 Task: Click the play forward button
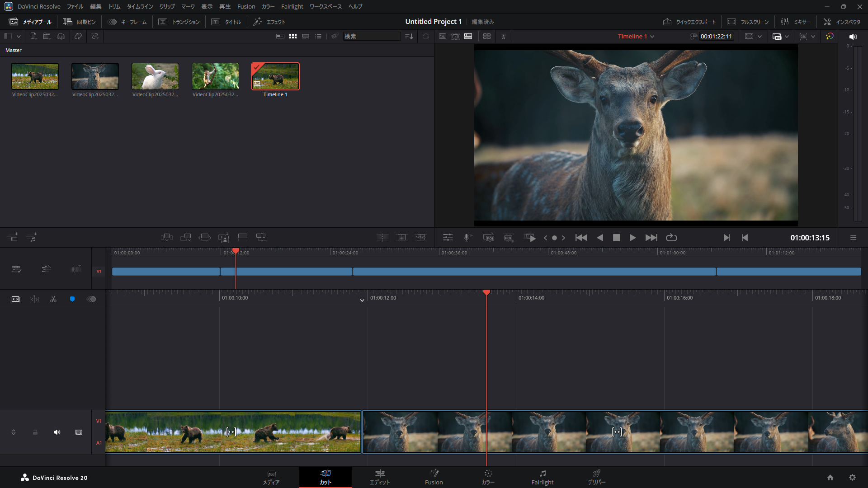(x=632, y=238)
